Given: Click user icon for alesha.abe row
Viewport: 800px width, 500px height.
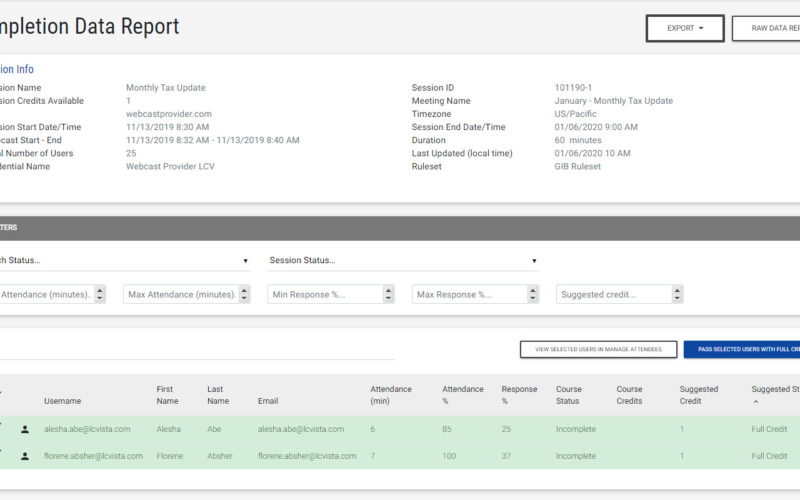Looking at the screenshot, I should tap(24, 430).
